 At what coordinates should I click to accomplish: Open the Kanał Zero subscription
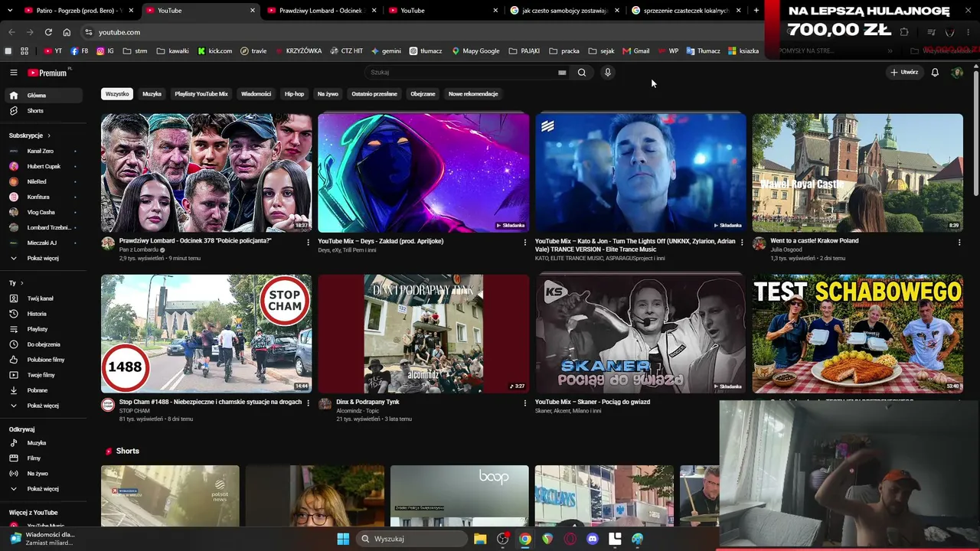[43, 151]
